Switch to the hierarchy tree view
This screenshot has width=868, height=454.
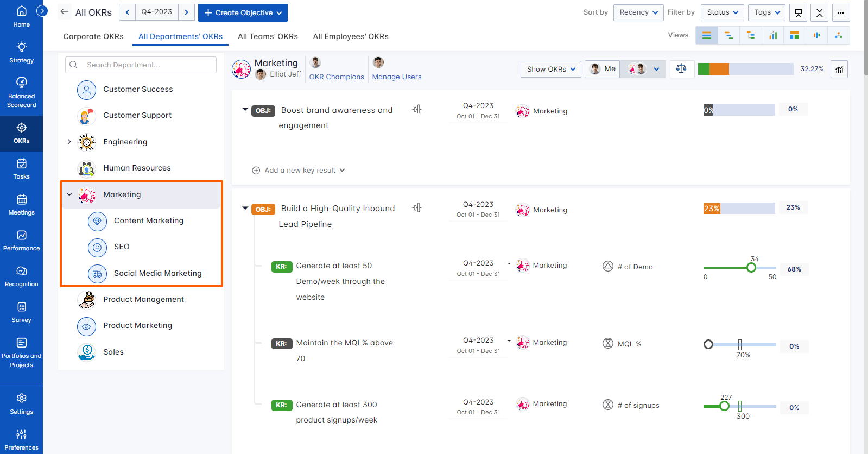(751, 35)
